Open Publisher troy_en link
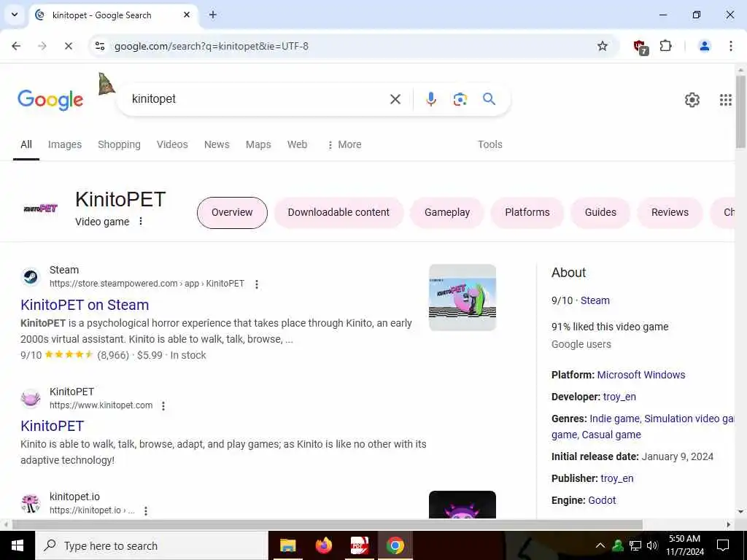Viewport: 747px width, 560px height. (x=617, y=478)
